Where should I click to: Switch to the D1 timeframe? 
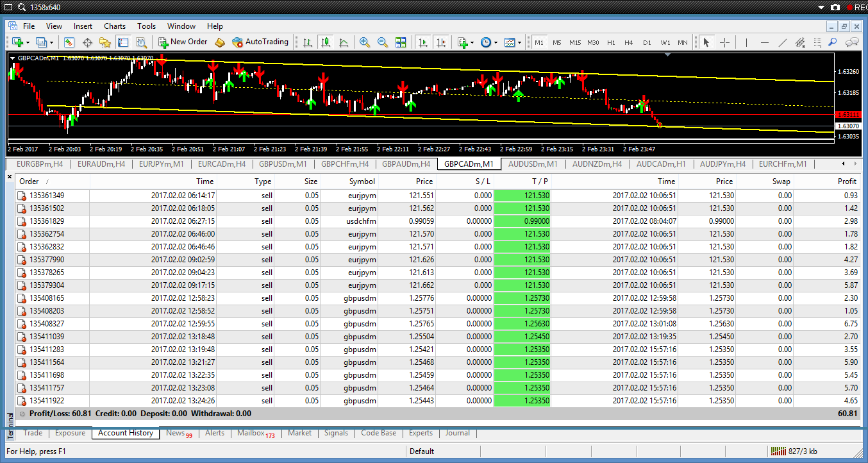point(647,42)
